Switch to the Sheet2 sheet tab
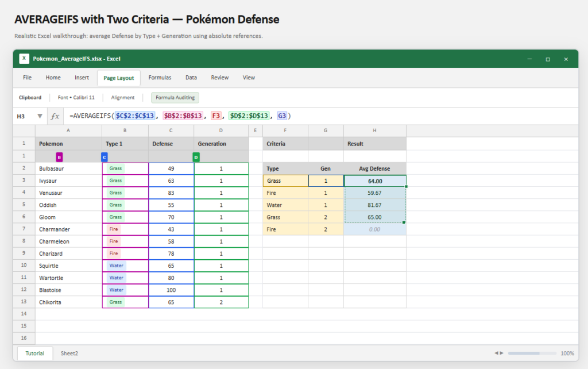588x369 pixels. (x=69, y=353)
